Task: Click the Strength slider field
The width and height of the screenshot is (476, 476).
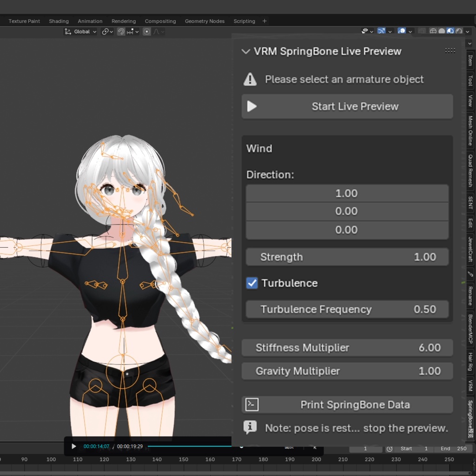Action: [347, 257]
